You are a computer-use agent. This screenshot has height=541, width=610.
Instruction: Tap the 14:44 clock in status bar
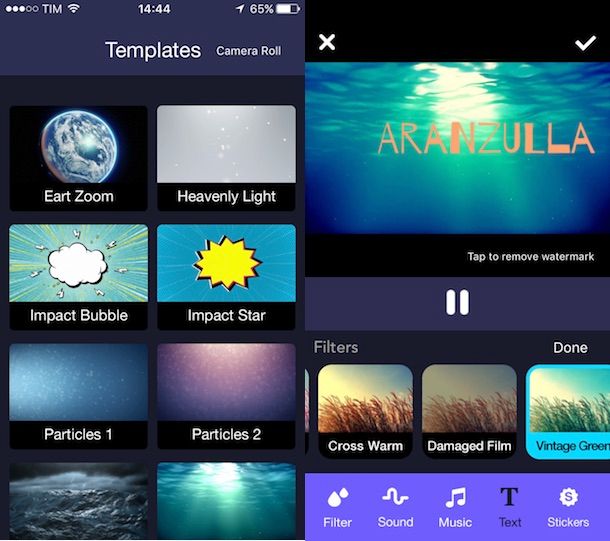(154, 9)
